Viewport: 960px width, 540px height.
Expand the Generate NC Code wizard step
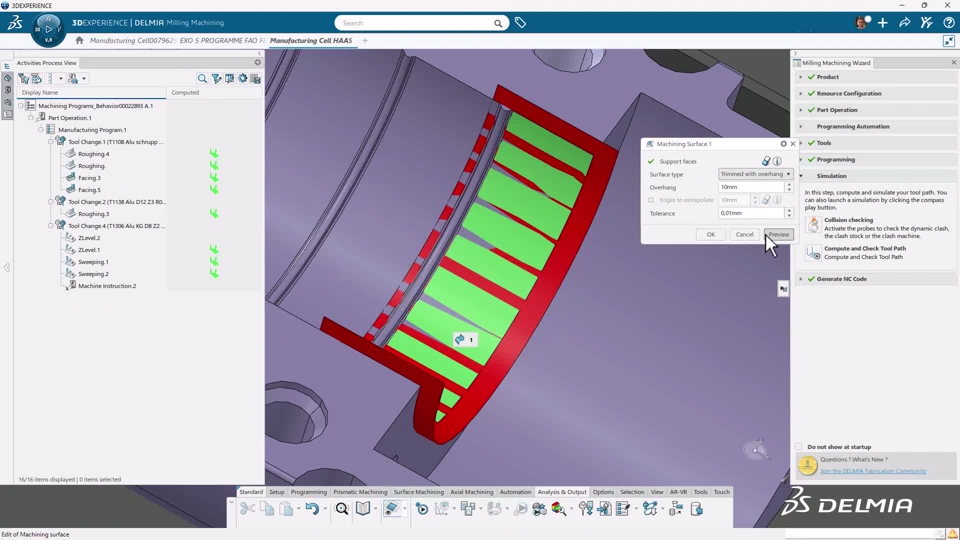[x=801, y=279]
